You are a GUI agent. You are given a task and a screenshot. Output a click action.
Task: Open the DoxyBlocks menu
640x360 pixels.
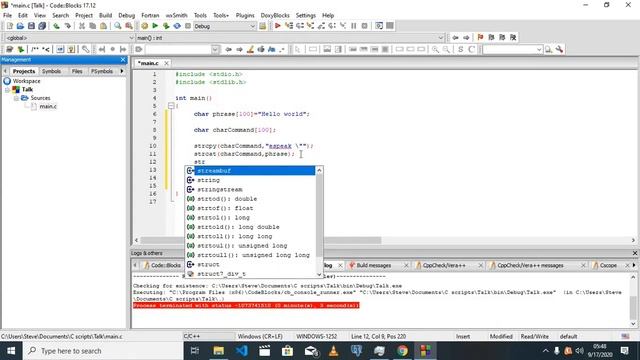[275, 16]
